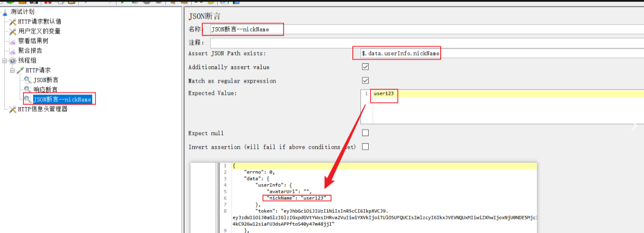This screenshot has width=644, height=233.
Task: Click the magnifier icon beside 响应断言
Action: [x=28, y=90]
